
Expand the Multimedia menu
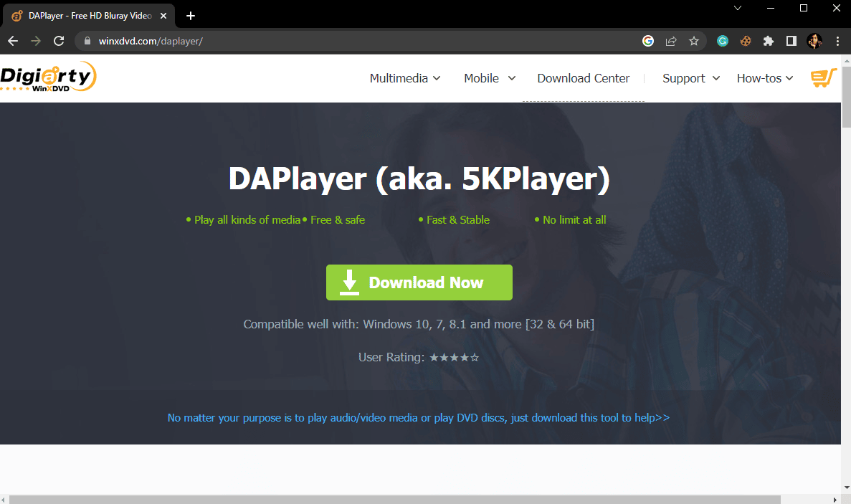point(405,78)
